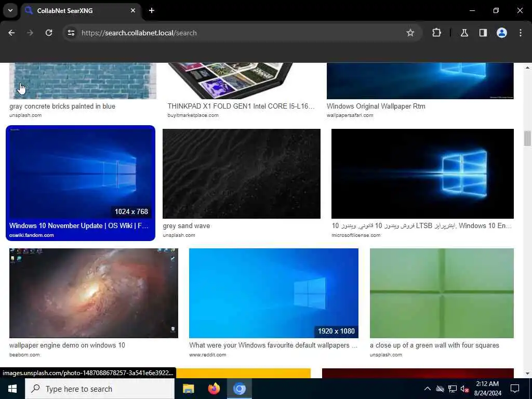Screen dimensions: 532x399
Task: Open the Action Center notifications icon
Action: pos(515,389)
